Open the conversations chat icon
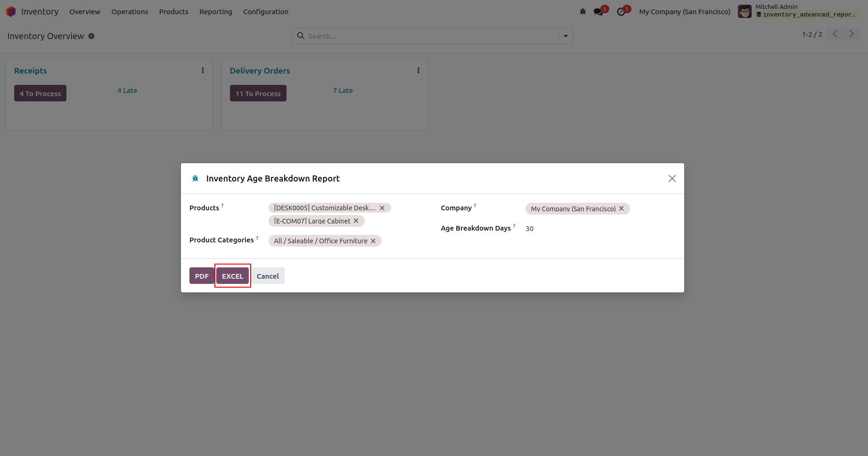The image size is (868, 456). (x=598, y=12)
